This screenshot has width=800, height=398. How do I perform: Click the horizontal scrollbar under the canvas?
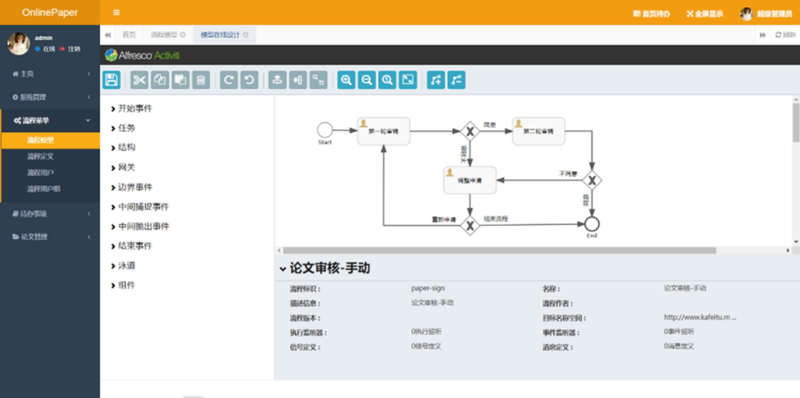click(499, 251)
